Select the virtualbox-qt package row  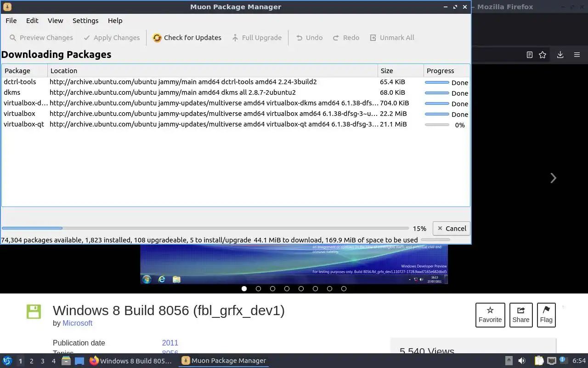(236, 125)
